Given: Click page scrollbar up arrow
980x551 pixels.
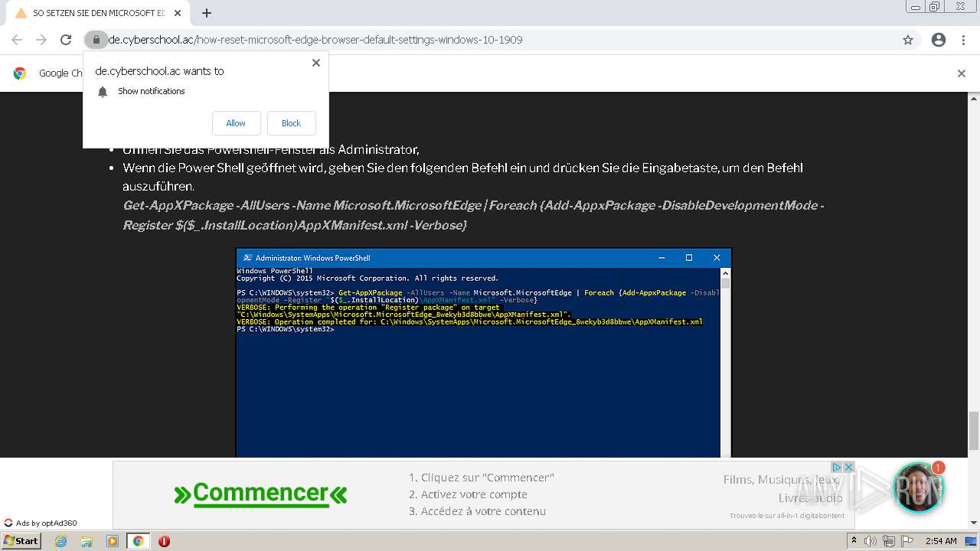Looking at the screenshot, I should [x=974, y=98].
